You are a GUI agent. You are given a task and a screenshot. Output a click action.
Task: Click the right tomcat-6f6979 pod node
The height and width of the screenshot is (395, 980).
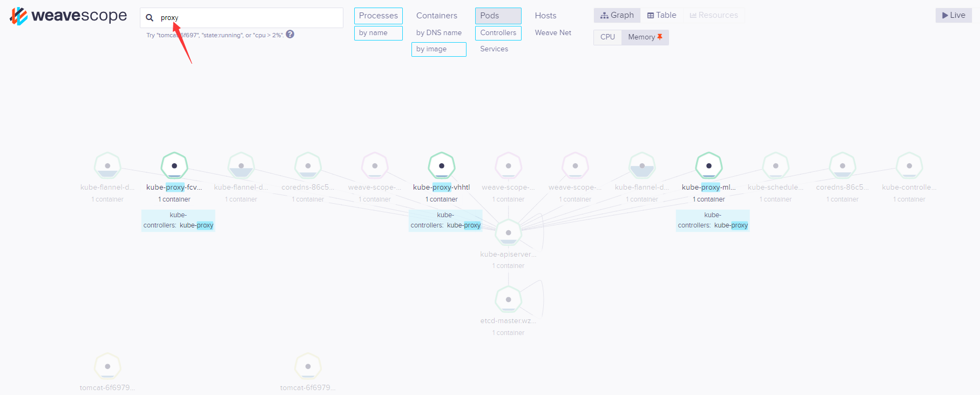[x=308, y=366]
